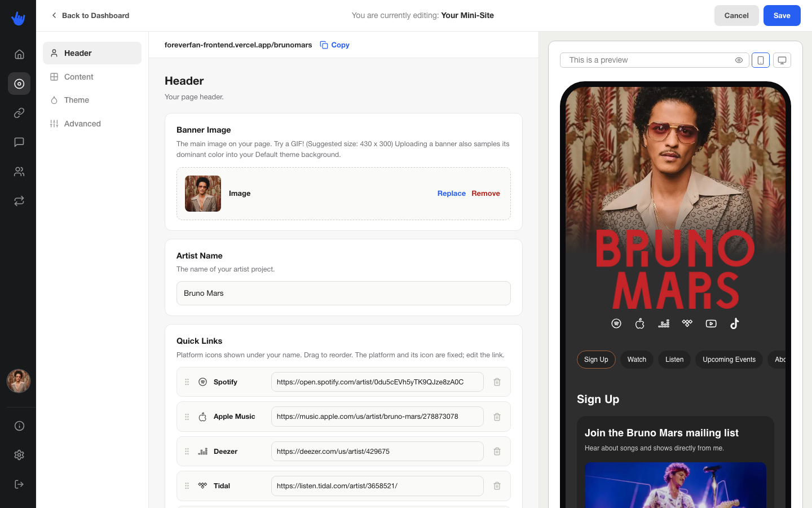812x508 pixels.
Task: Grab the Apple Music row drag handle
Action: pyautogui.click(x=187, y=417)
